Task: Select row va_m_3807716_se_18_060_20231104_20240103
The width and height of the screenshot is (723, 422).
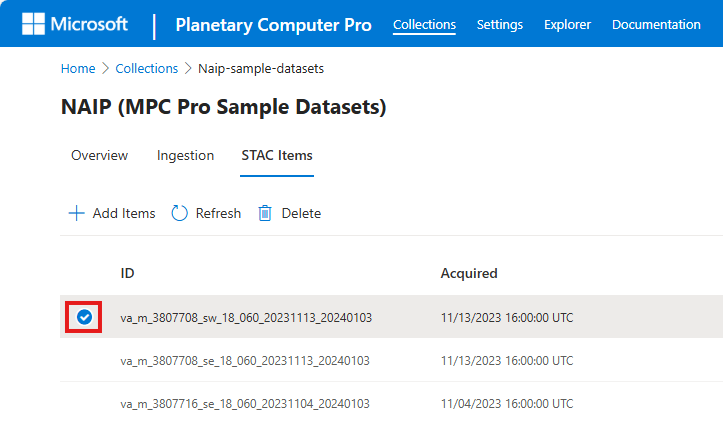Action: pyautogui.click(x=245, y=404)
